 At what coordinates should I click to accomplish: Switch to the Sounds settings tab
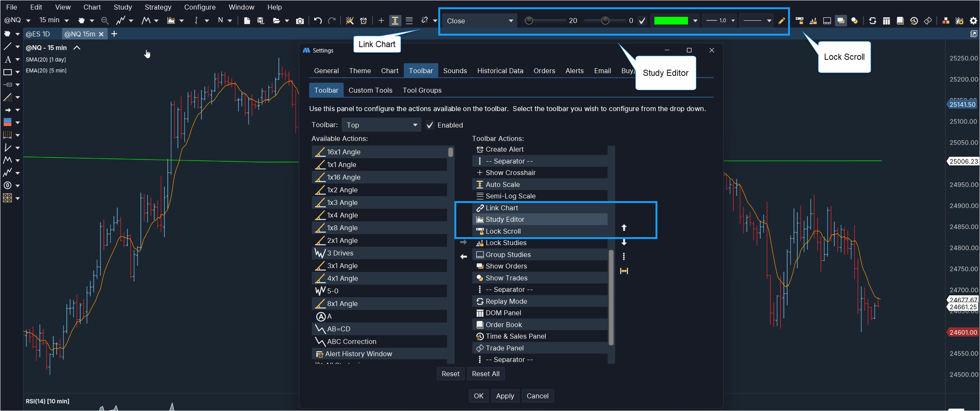tap(455, 71)
